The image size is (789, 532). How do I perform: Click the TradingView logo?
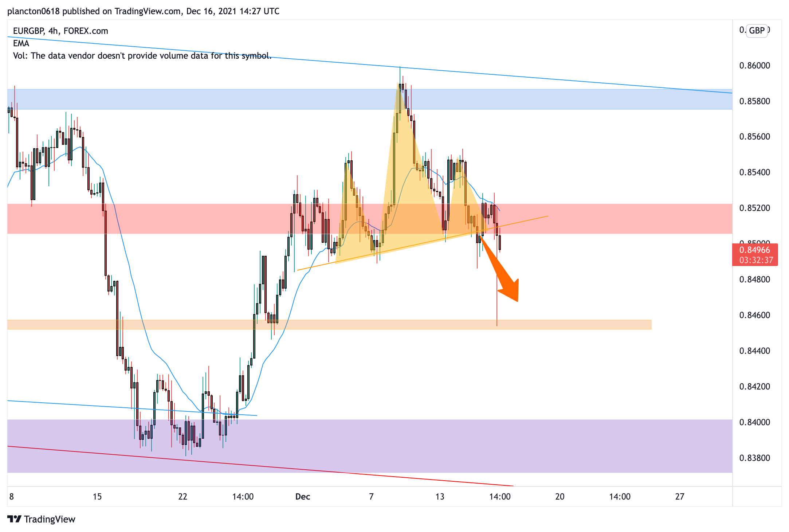(41, 519)
